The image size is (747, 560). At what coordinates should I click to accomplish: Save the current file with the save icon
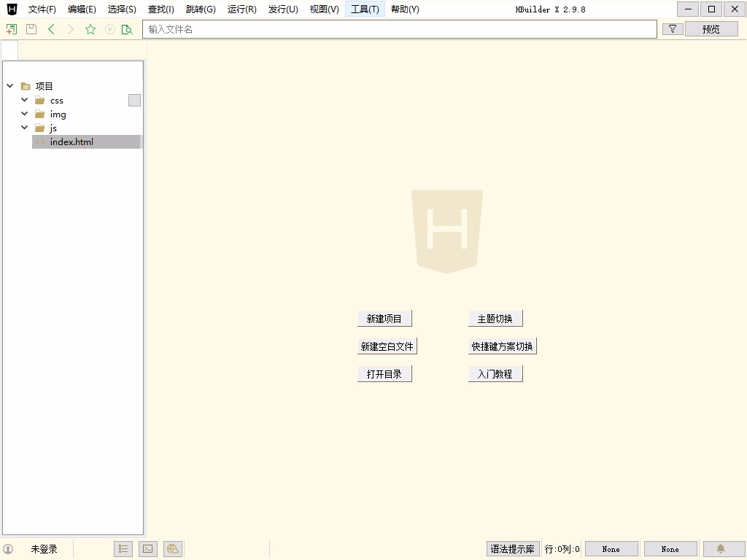click(31, 28)
